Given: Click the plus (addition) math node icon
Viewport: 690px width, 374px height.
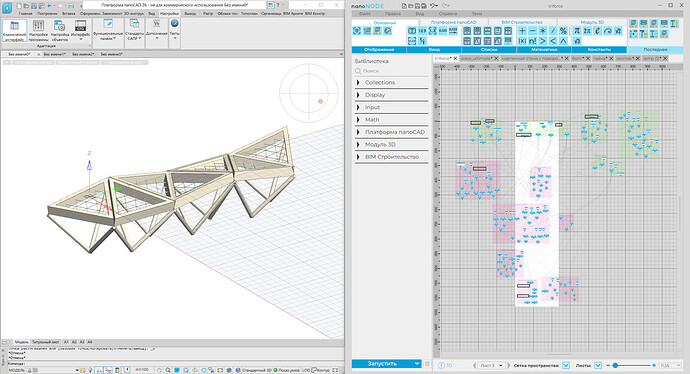Looking at the screenshot, I should [522, 31].
